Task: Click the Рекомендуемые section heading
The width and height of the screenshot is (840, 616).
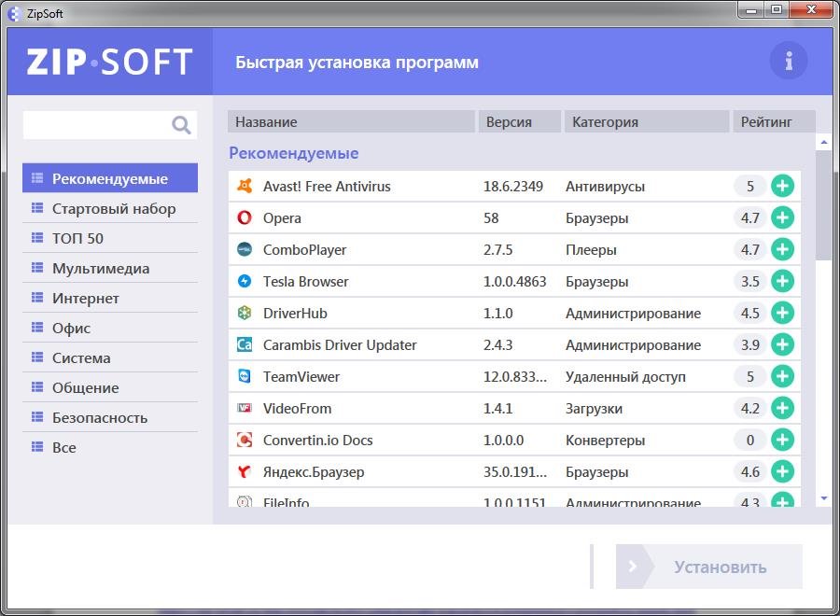Action: point(294,153)
